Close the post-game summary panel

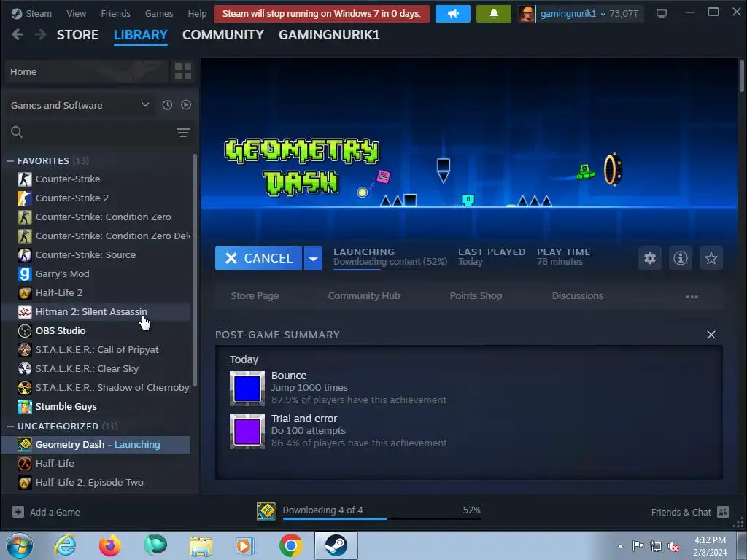(711, 335)
